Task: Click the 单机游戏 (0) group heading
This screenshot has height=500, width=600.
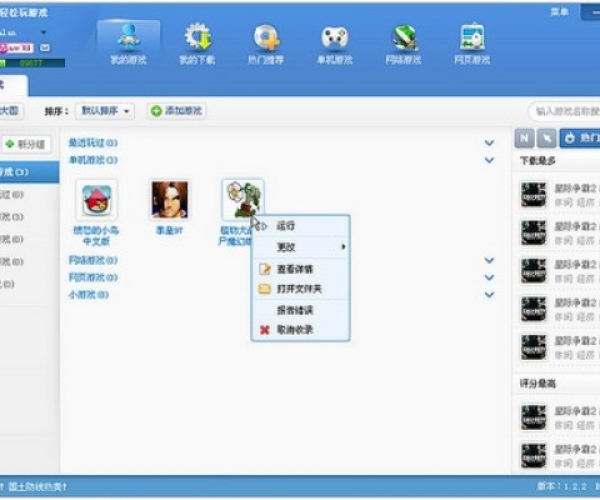Action: point(93,160)
